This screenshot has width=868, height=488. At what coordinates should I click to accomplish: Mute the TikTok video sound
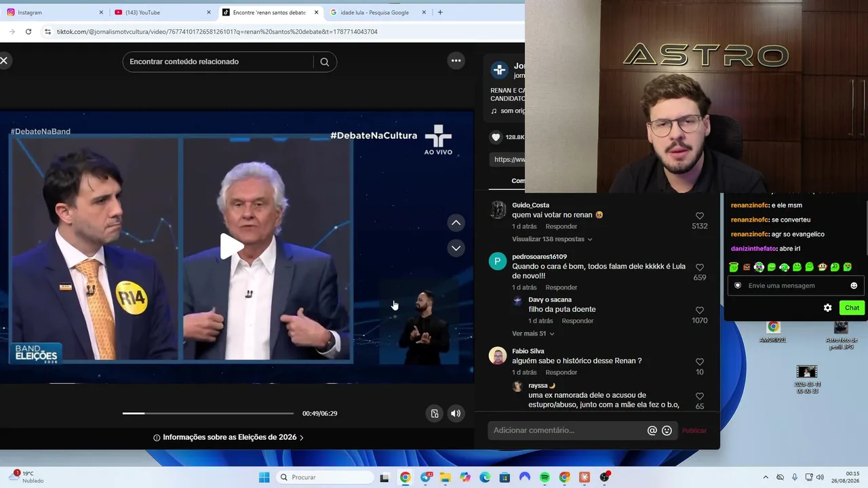456,413
